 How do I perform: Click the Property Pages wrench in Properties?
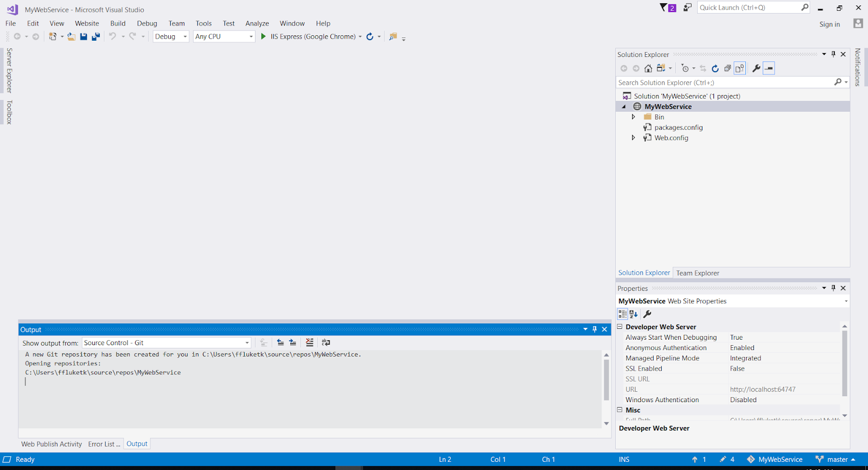point(647,314)
